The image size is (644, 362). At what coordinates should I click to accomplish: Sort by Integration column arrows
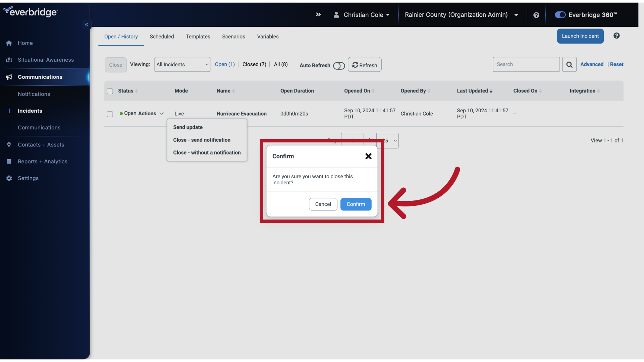point(598,91)
